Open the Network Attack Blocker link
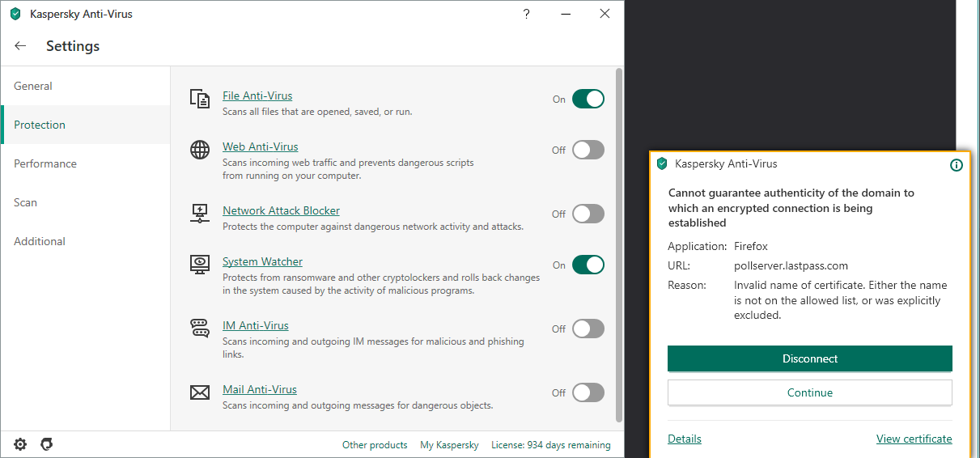The image size is (980, 458). point(281,210)
